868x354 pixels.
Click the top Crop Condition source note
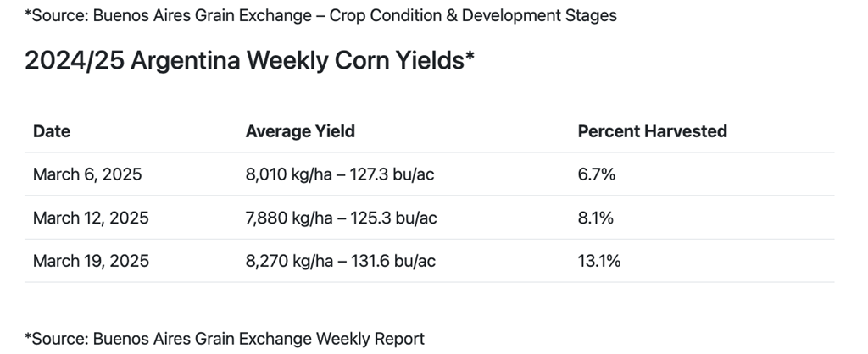coord(320,15)
